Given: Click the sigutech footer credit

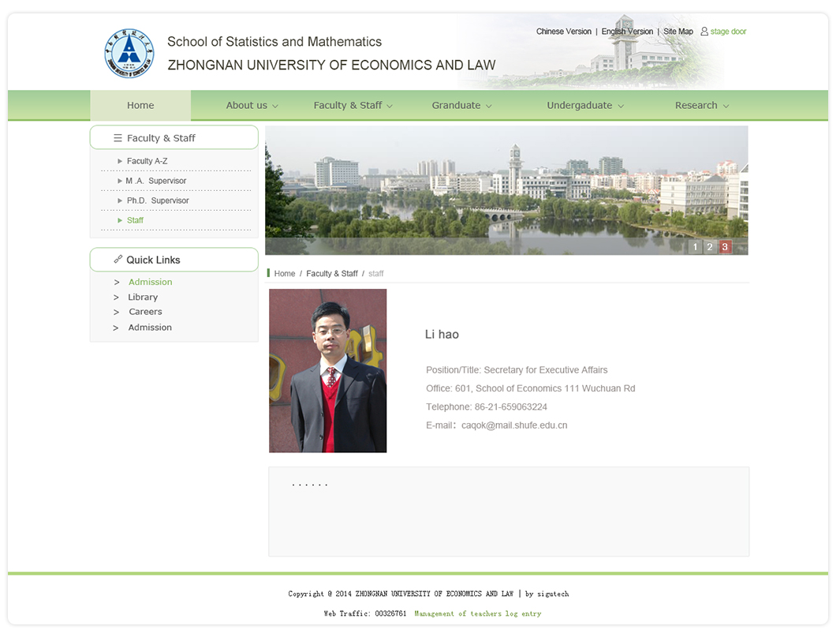Looking at the screenshot, I should click(553, 594).
